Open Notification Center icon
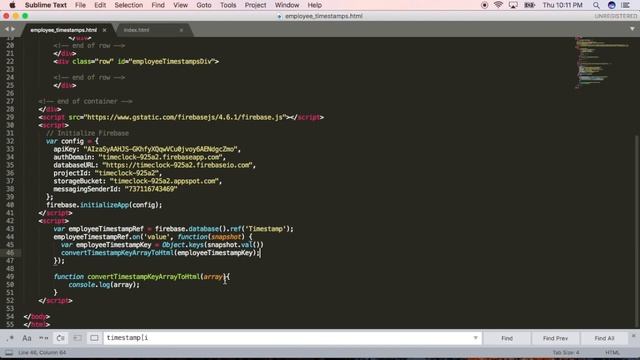 [x=625, y=5]
